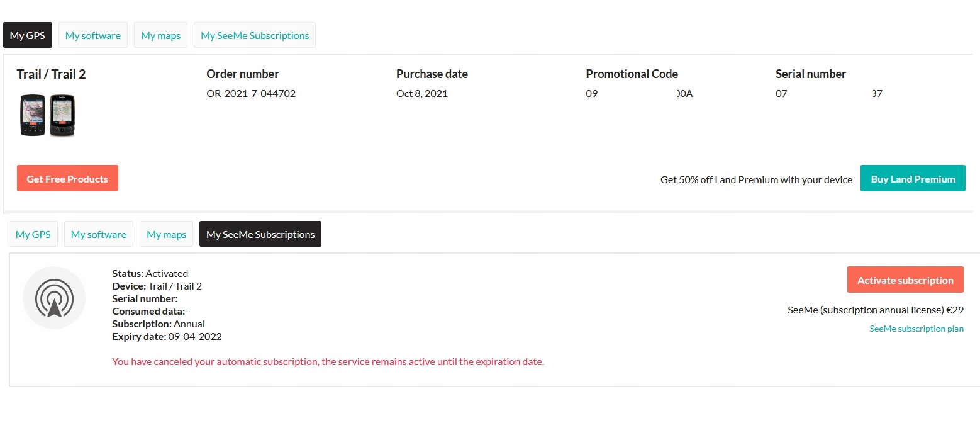The image size is (980, 440).
Task: Switch to the teal-text My SeeMe Subscriptions tab
Action: 255,35
